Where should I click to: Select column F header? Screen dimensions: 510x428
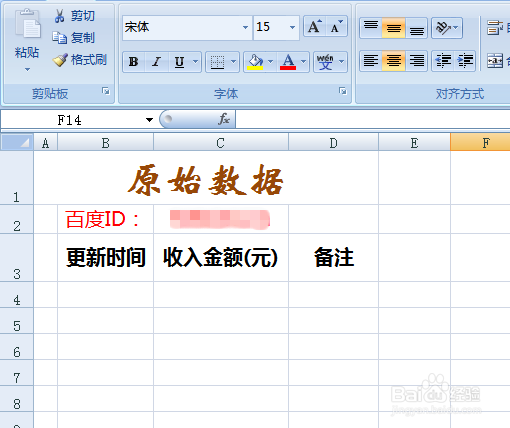click(x=480, y=143)
